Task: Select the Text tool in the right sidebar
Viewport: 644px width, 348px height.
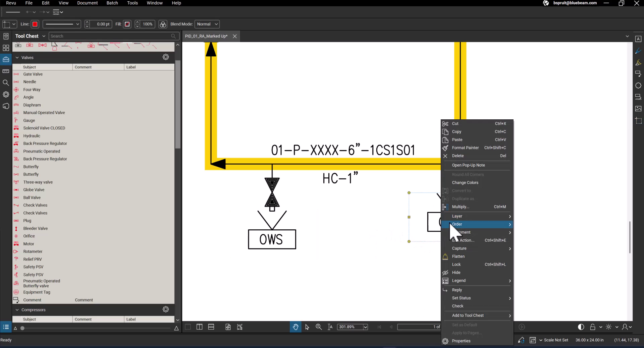Action: [x=639, y=39]
